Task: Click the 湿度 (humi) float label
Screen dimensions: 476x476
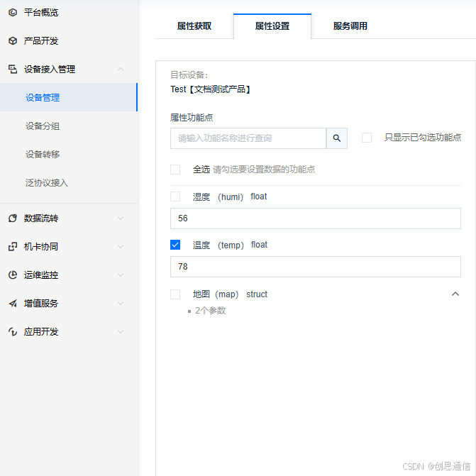Action: coord(230,197)
